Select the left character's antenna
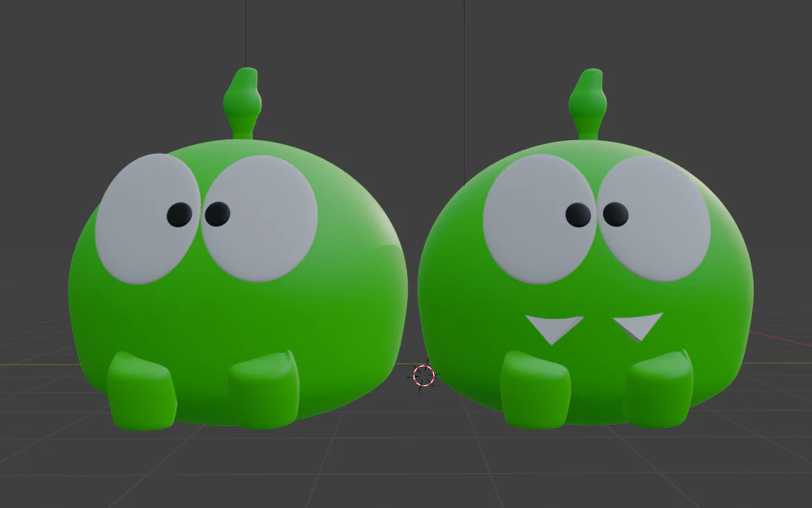The width and height of the screenshot is (812, 508). click(x=242, y=103)
